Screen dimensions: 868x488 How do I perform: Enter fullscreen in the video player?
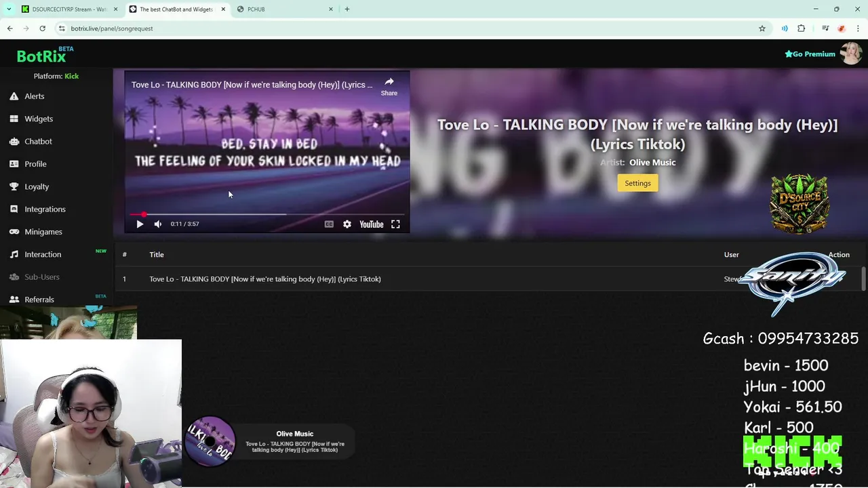point(395,224)
